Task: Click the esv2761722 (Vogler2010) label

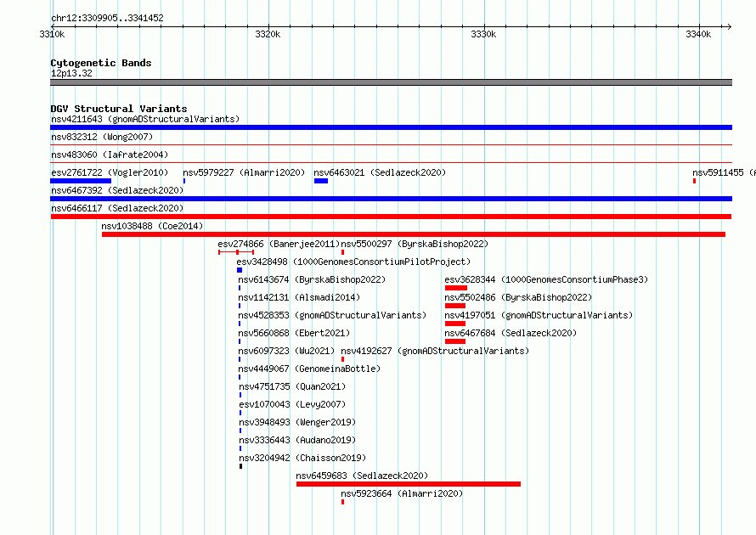Action: (110, 172)
